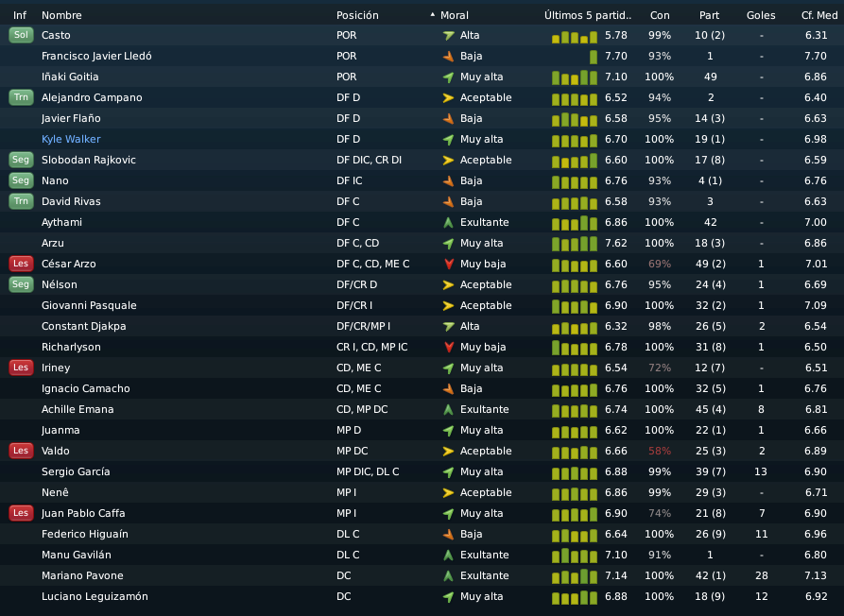844x616 pixels.
Task: Open the Sergio García player row
Action: point(422,471)
